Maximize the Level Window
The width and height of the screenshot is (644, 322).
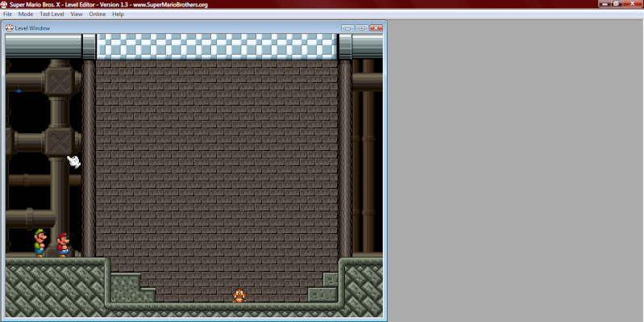[x=362, y=28]
